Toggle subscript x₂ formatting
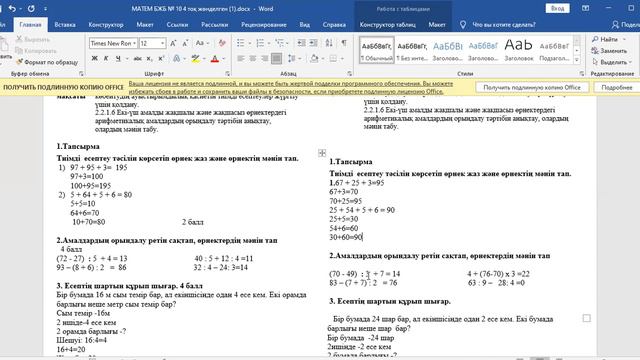The image size is (640, 360). coord(149,59)
